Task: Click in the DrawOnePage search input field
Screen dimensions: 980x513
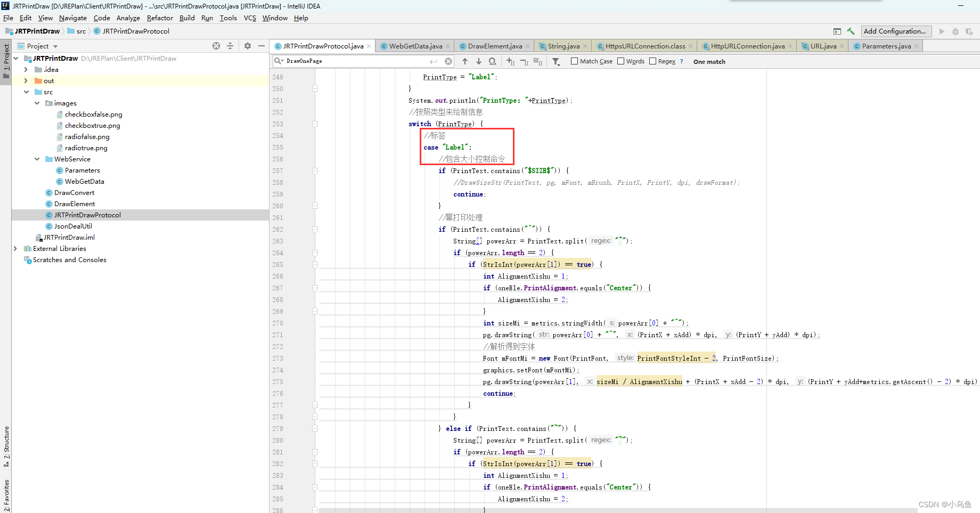Action: (356, 61)
